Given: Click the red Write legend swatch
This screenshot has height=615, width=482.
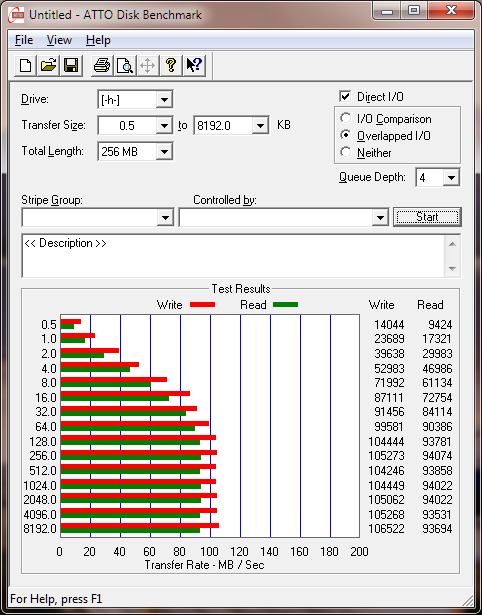Looking at the screenshot, I should click(x=202, y=304).
